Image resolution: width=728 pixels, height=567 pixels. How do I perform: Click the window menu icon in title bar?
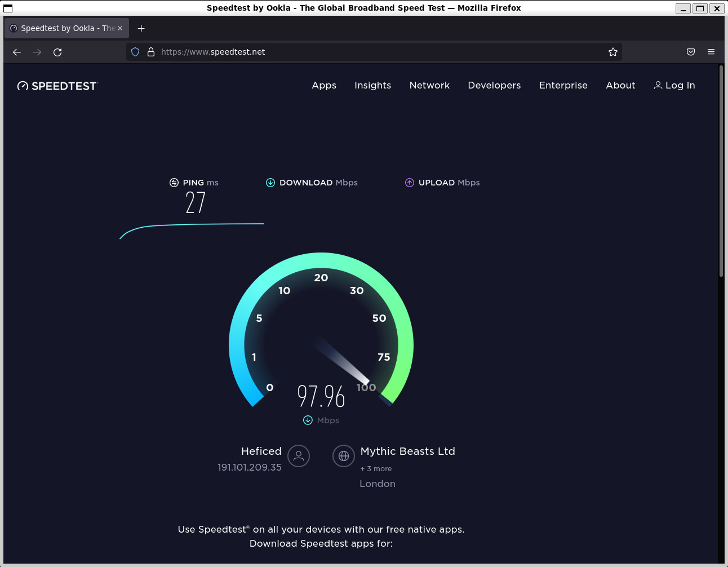point(8,8)
